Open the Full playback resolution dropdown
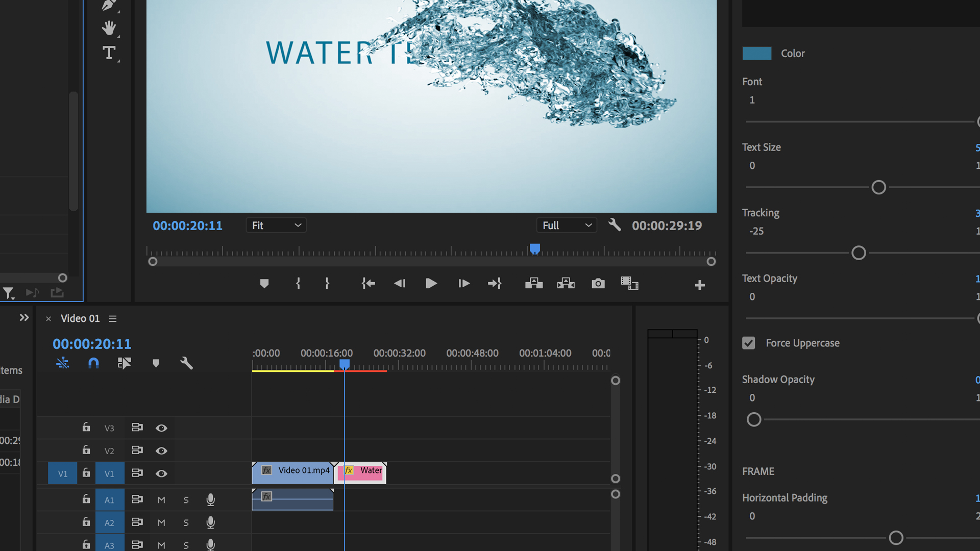The width and height of the screenshot is (980, 551). 566,225
